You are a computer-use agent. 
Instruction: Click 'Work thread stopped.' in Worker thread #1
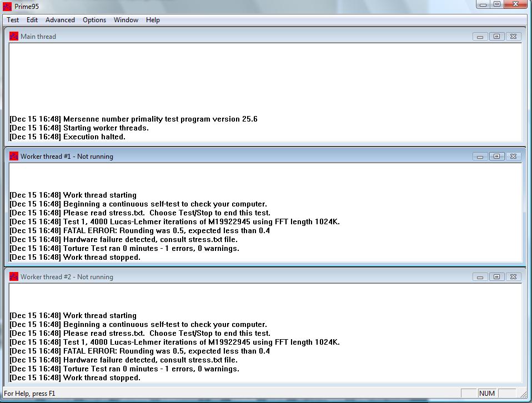(75, 257)
